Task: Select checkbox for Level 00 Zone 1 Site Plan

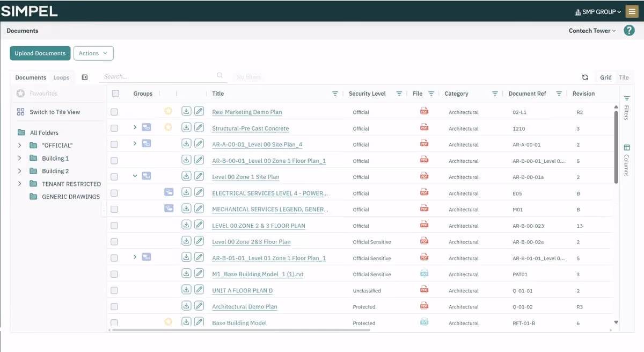Action: [114, 177]
